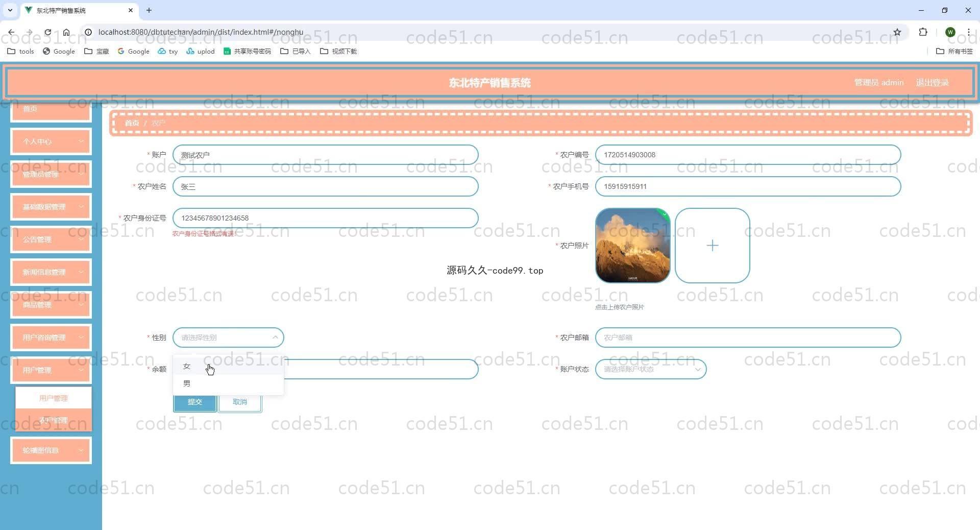
Task: Click the 农户编号 input field
Action: 748,155
